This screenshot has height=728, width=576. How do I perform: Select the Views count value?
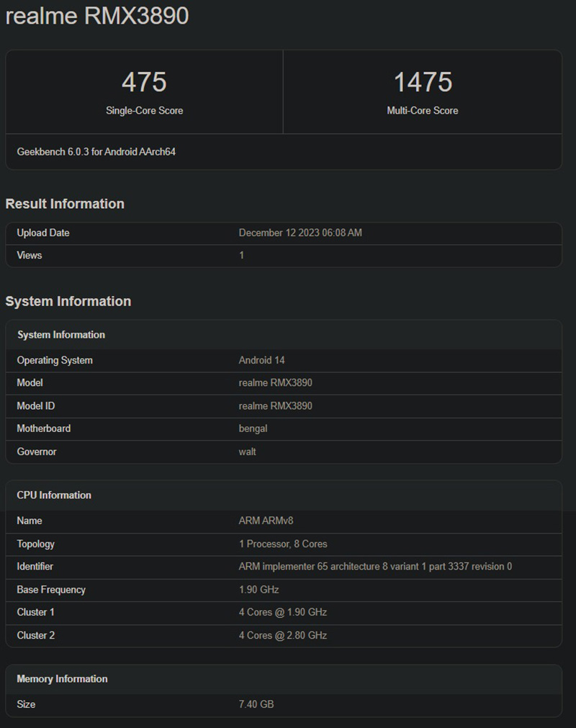pyautogui.click(x=242, y=255)
